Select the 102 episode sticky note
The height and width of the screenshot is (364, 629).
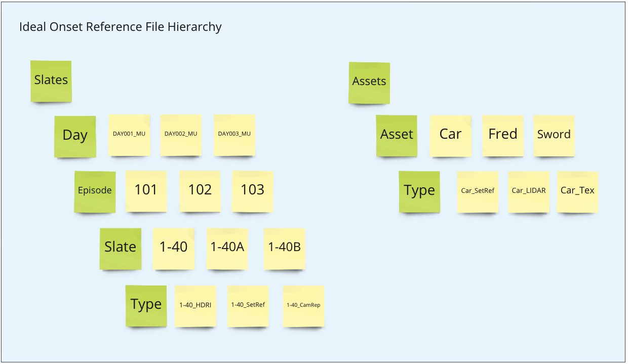(200, 191)
